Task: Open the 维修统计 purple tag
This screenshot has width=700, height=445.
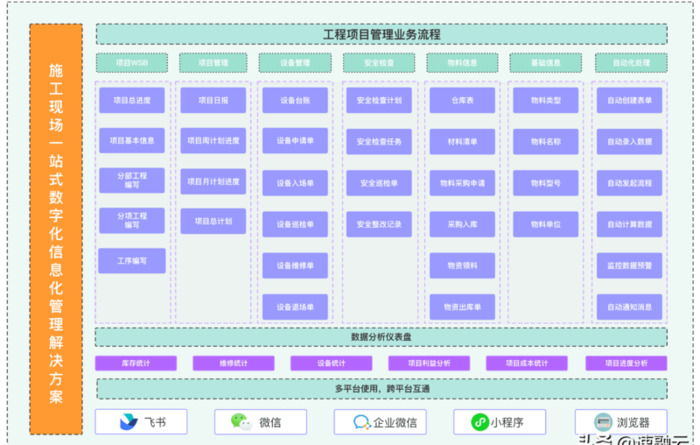Action: (233, 363)
